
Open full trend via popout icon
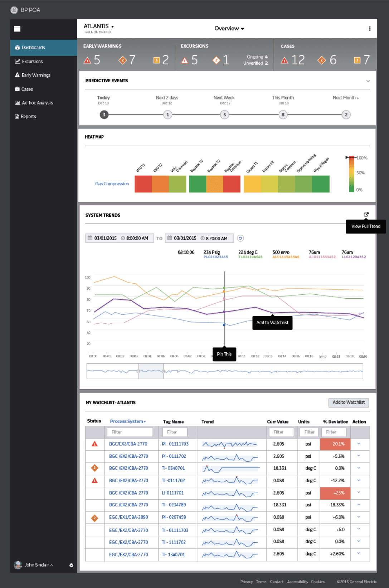point(366,215)
